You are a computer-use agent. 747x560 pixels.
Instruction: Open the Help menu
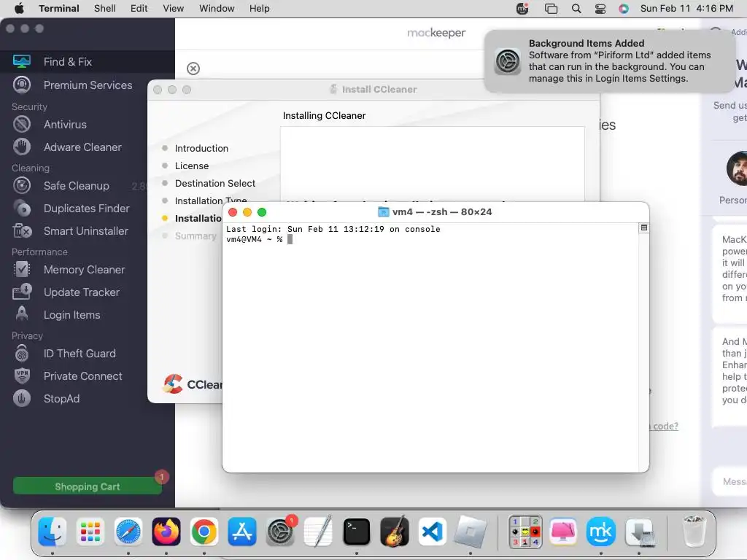point(260,9)
